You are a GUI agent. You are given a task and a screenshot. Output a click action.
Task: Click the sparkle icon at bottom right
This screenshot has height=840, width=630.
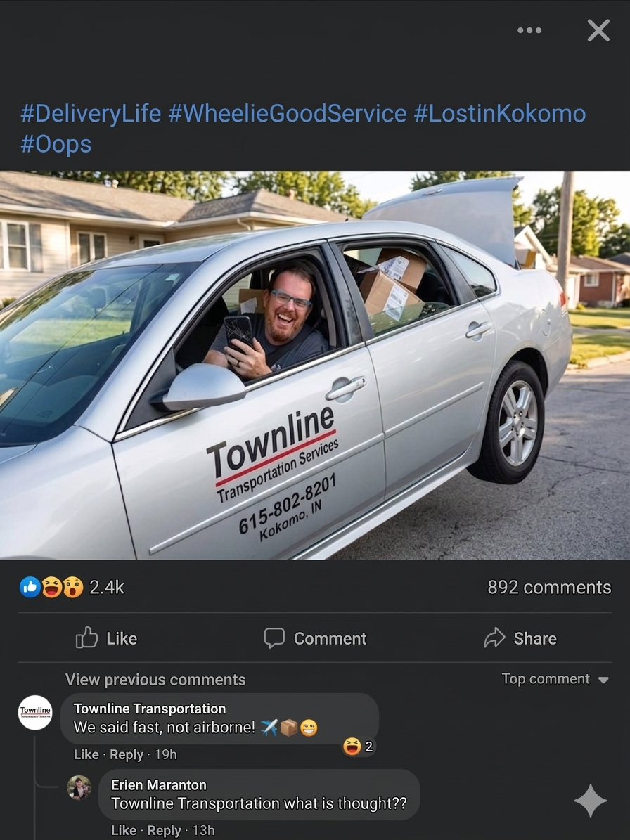tap(591, 801)
